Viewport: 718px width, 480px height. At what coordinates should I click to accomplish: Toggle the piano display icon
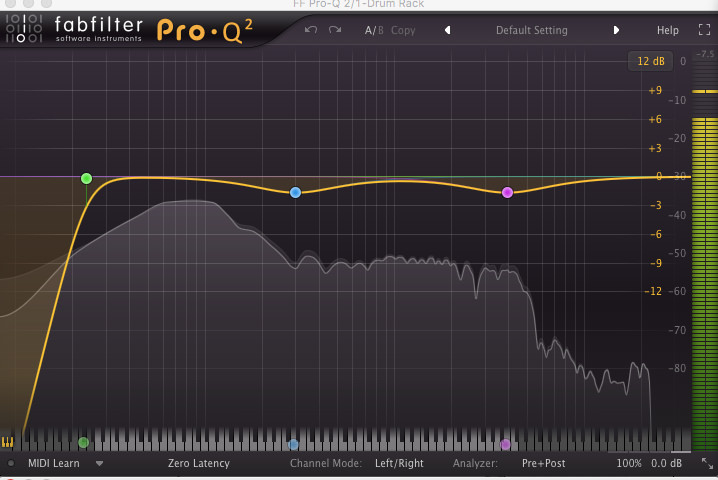[x=7, y=442]
